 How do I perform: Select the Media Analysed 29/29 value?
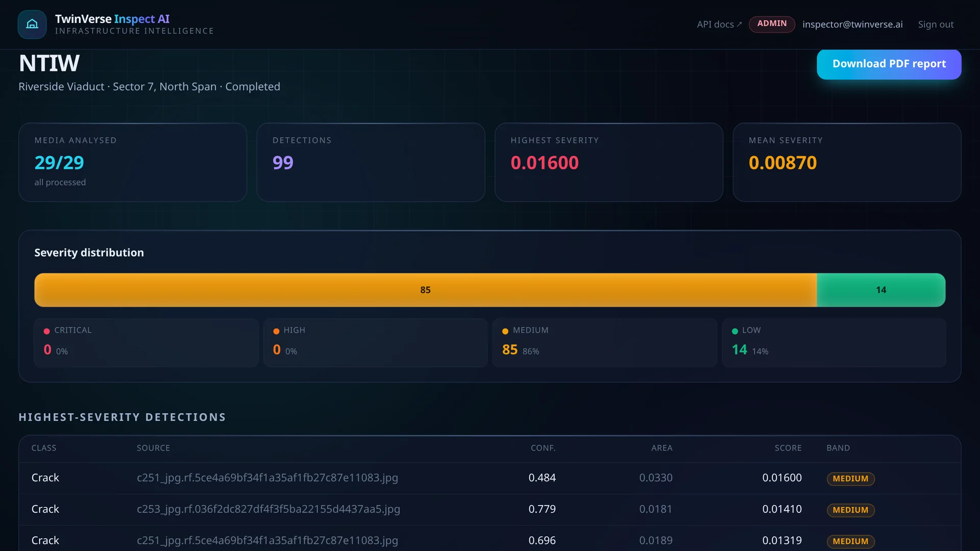pyautogui.click(x=59, y=163)
